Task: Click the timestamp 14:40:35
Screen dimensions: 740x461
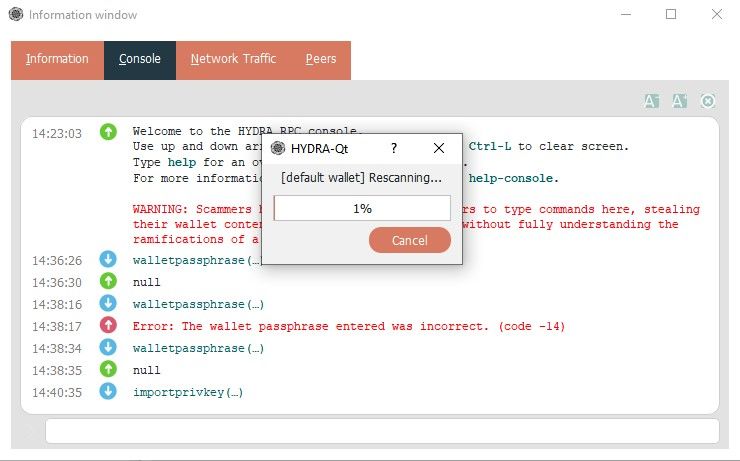Action: pyautogui.click(x=57, y=392)
